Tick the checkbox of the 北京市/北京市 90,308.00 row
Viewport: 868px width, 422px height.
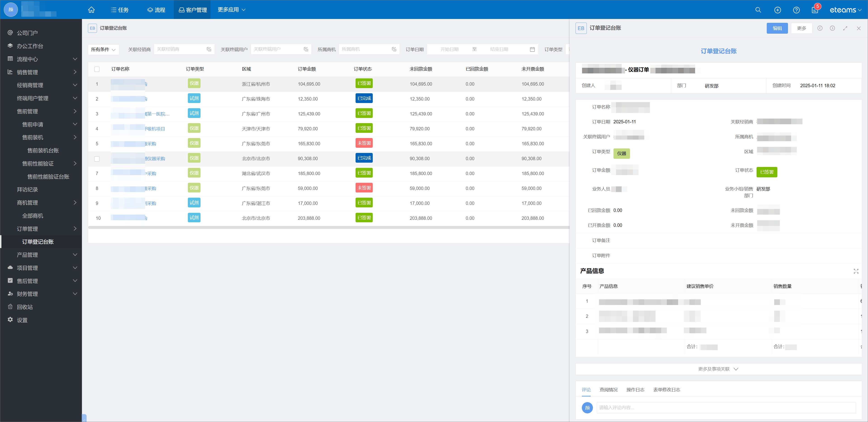pyautogui.click(x=97, y=159)
